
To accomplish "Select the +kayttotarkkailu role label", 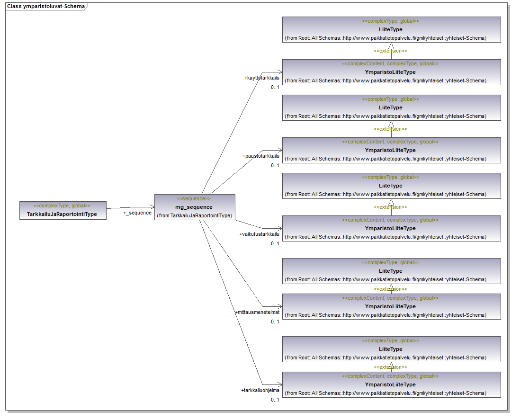I will point(262,78).
